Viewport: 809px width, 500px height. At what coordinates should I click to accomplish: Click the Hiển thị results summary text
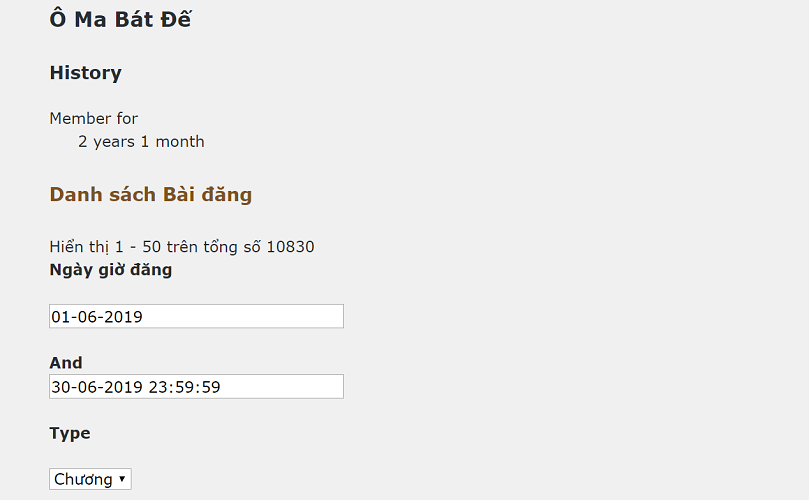[x=181, y=247]
